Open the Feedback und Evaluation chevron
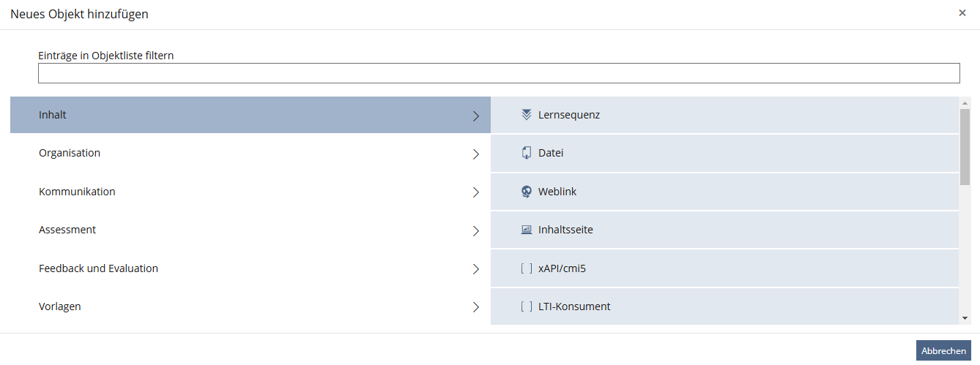 click(x=476, y=269)
